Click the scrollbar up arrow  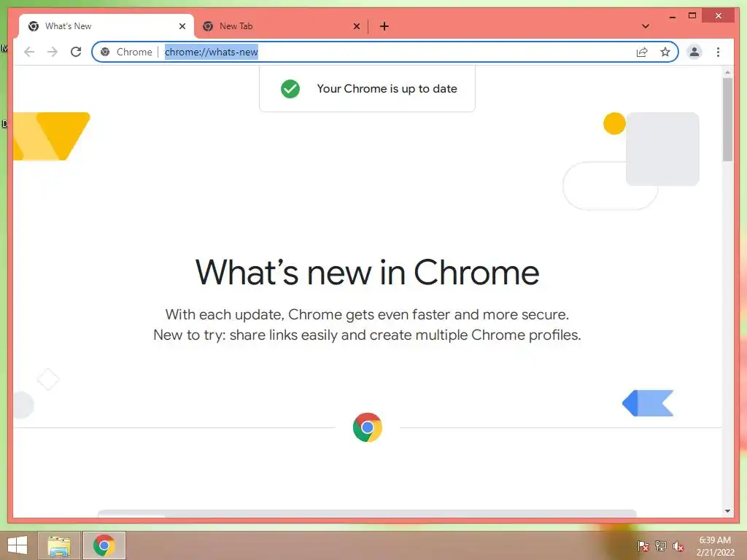click(x=727, y=72)
